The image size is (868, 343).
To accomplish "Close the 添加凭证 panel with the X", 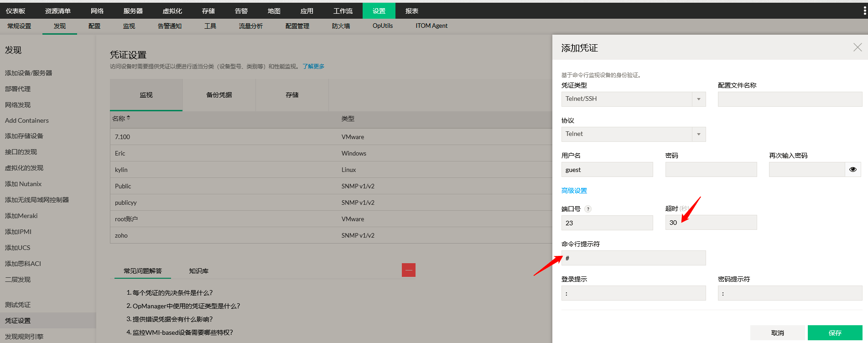I will (x=858, y=47).
